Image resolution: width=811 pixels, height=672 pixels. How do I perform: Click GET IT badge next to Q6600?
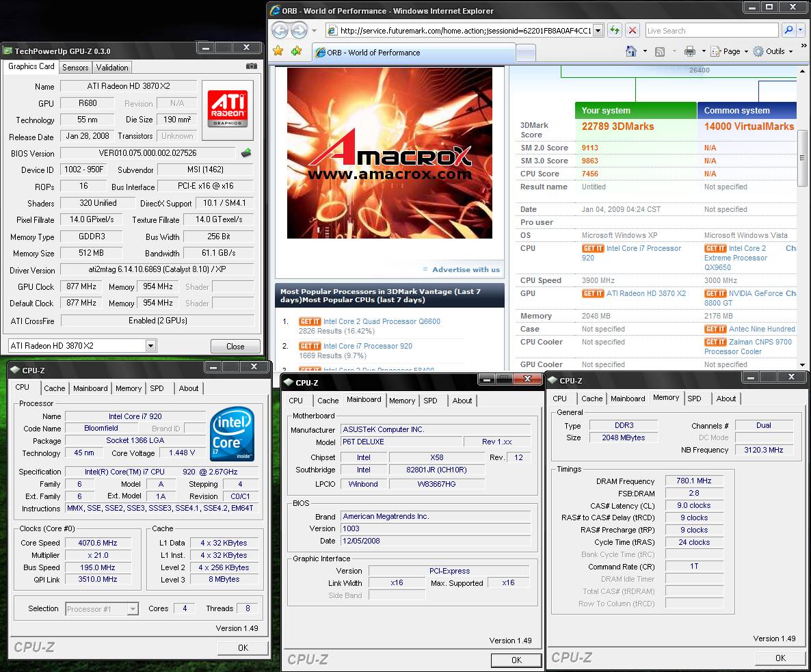point(310,321)
